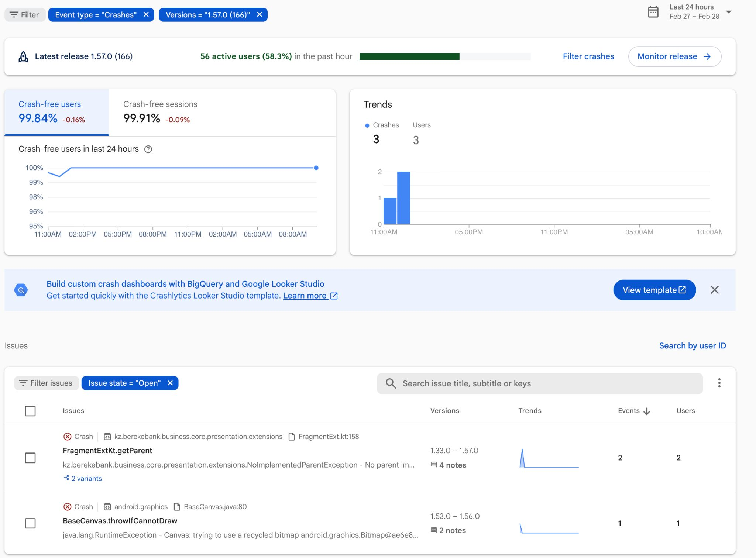Click the FragmentExt.kt:158 file icon

click(x=291, y=437)
